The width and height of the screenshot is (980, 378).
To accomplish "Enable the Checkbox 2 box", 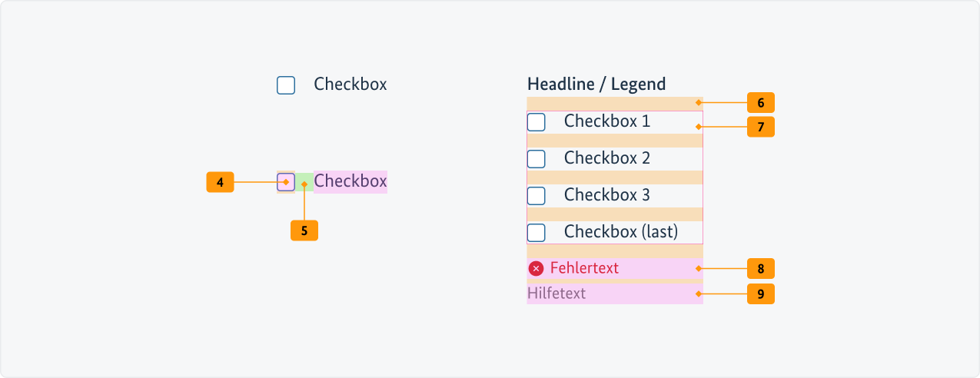I will (537, 158).
